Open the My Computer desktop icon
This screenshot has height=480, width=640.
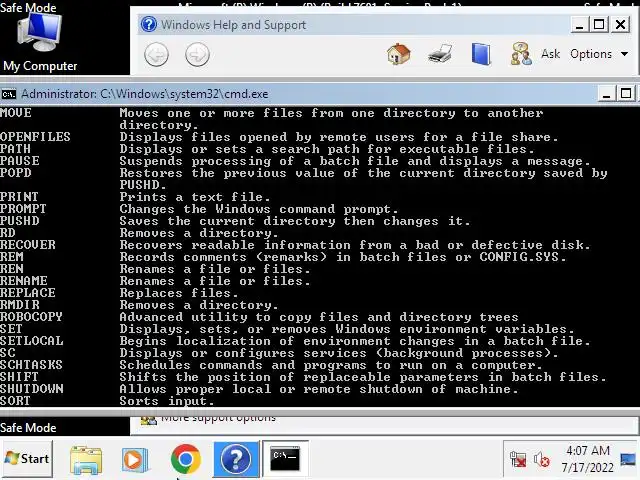(x=40, y=41)
